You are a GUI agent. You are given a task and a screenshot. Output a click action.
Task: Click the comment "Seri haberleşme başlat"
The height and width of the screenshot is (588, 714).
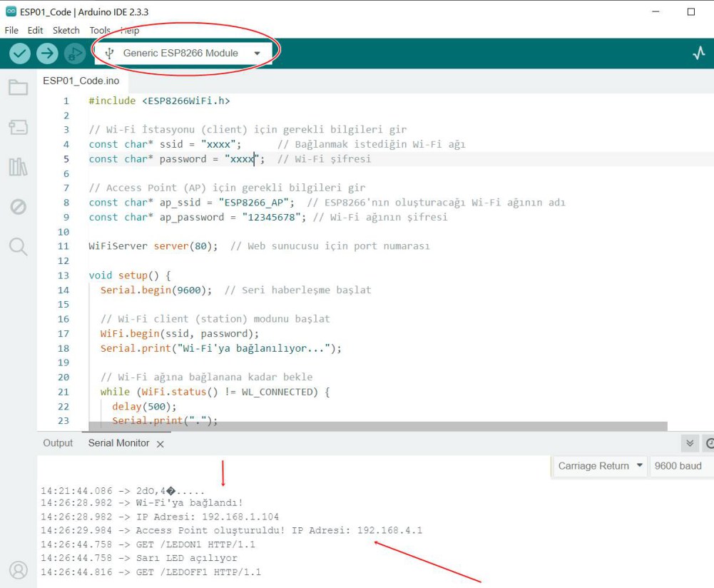coord(298,290)
